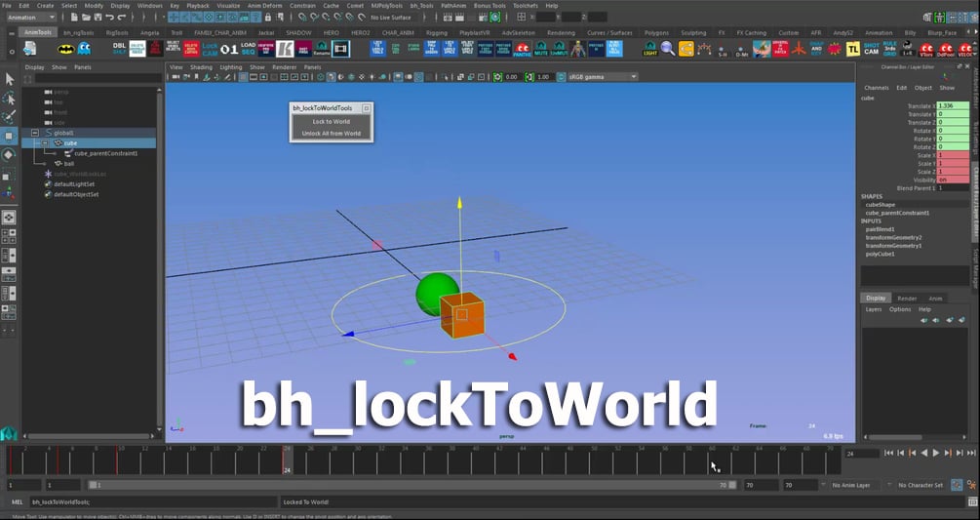Click the Translate X value field

[x=953, y=106]
